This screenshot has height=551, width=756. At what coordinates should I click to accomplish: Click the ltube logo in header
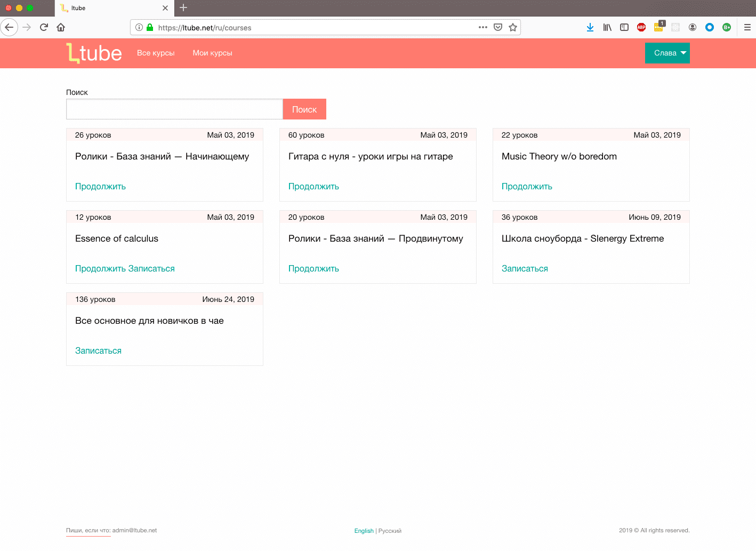[x=94, y=53]
